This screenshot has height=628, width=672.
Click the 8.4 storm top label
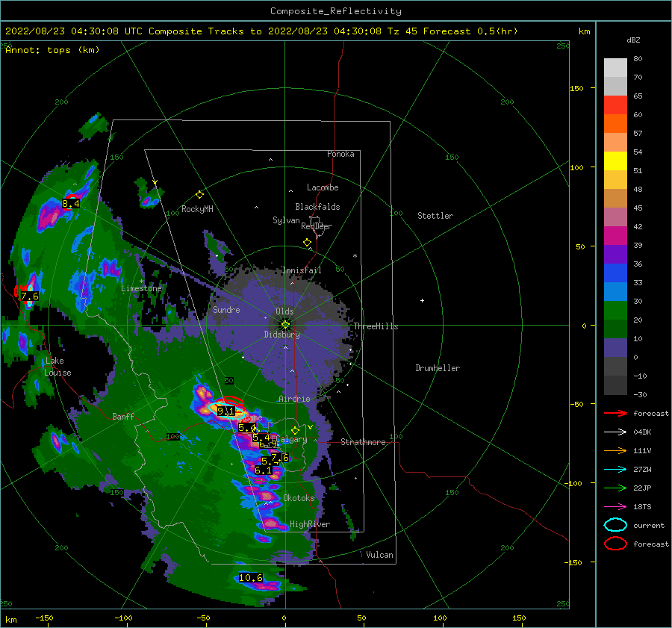point(71,204)
